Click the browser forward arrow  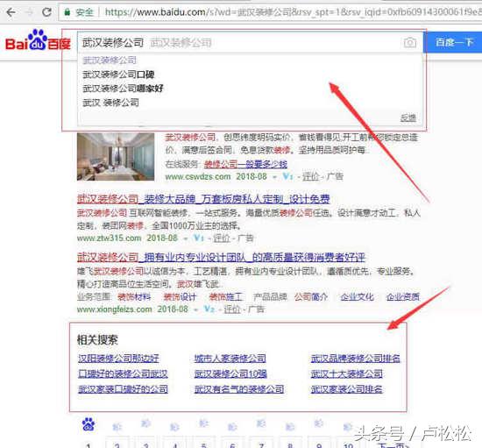30,12
